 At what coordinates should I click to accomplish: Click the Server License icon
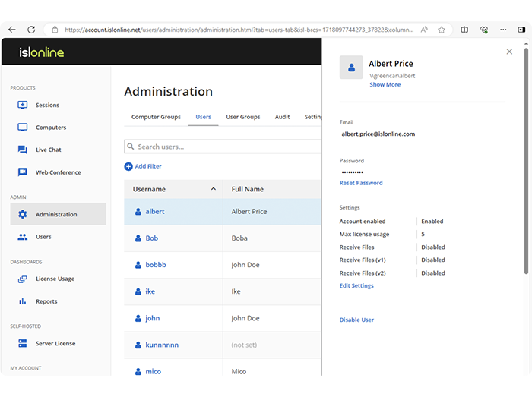(x=23, y=343)
